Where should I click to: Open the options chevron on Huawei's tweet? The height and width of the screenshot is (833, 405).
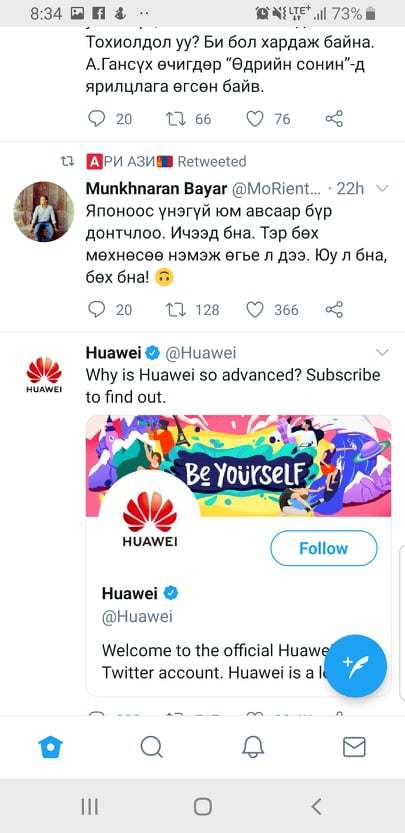[x=382, y=352]
